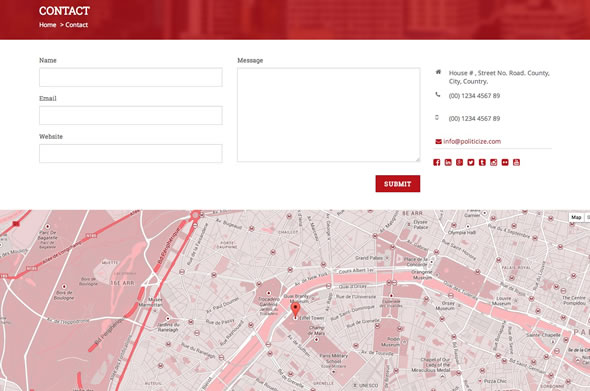Screen dimensions: 590x391
Task: Focus the Website input field
Action: click(131, 154)
